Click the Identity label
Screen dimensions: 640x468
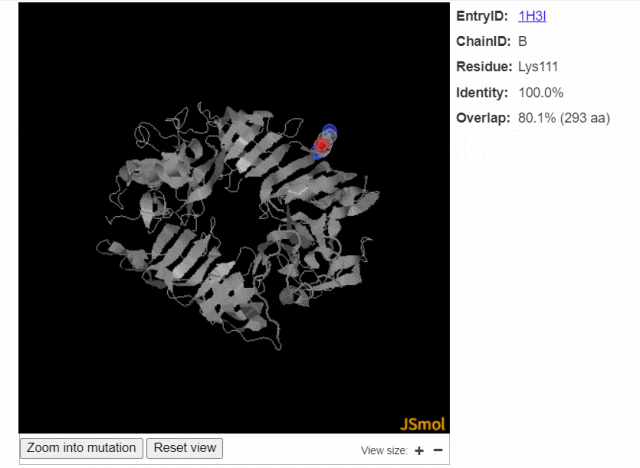pos(482,93)
